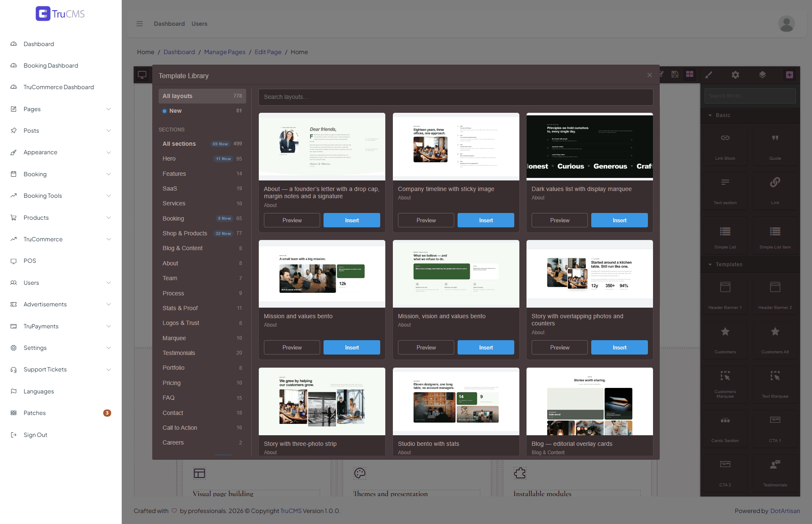Viewport: 812px width, 524px height.
Task: Select the Testimonials section category
Action: point(202,353)
